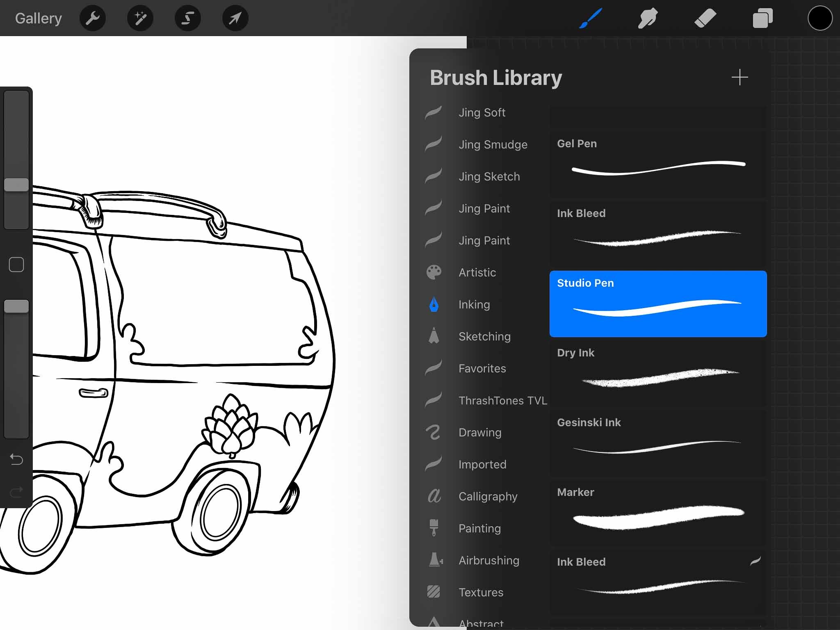Click the Drawing squiggle icon
This screenshot has height=630, width=840.
click(x=434, y=432)
